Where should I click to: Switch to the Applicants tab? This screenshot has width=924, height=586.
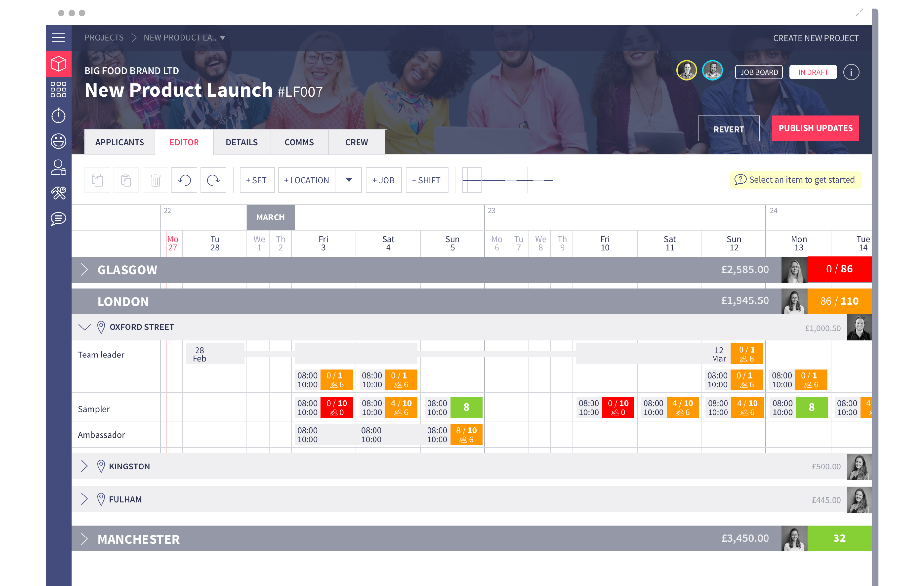point(120,142)
